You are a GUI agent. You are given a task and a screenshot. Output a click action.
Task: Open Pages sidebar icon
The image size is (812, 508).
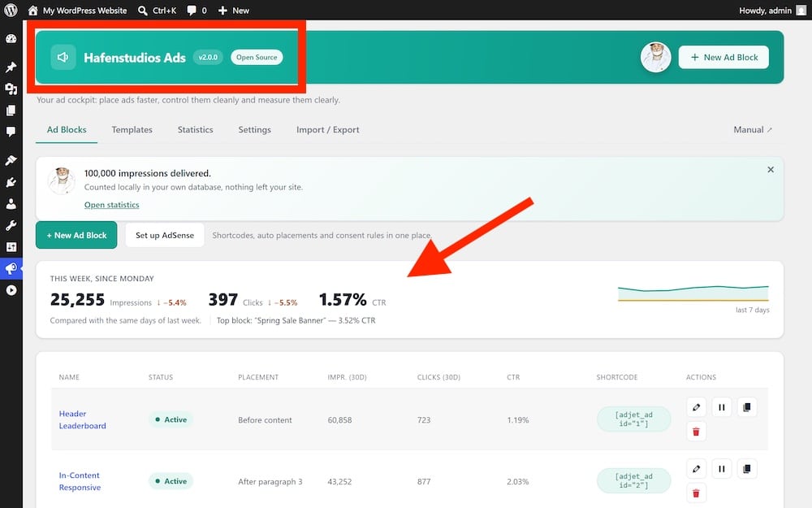pyautogui.click(x=11, y=110)
